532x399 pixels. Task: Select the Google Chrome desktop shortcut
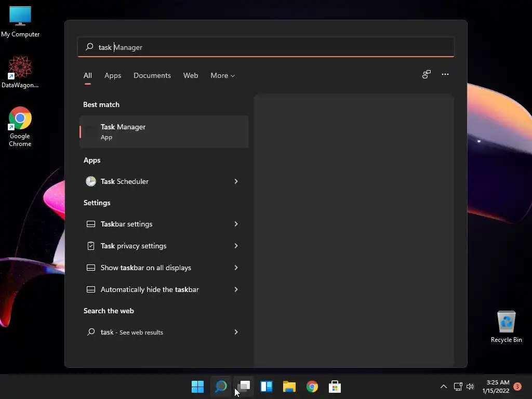coord(20,127)
